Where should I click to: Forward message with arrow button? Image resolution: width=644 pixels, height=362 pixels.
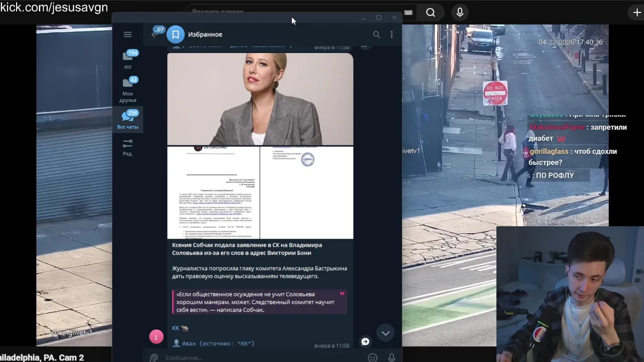coord(365,341)
